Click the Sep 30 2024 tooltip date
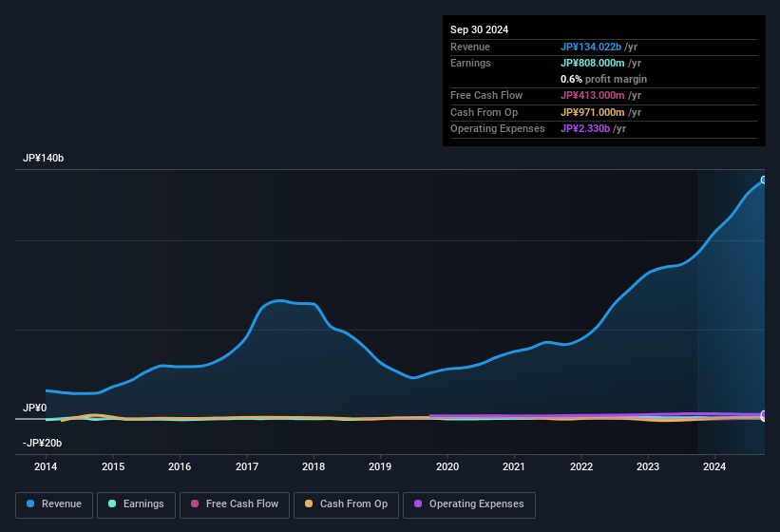Image resolution: width=780 pixels, height=532 pixels. tap(479, 29)
